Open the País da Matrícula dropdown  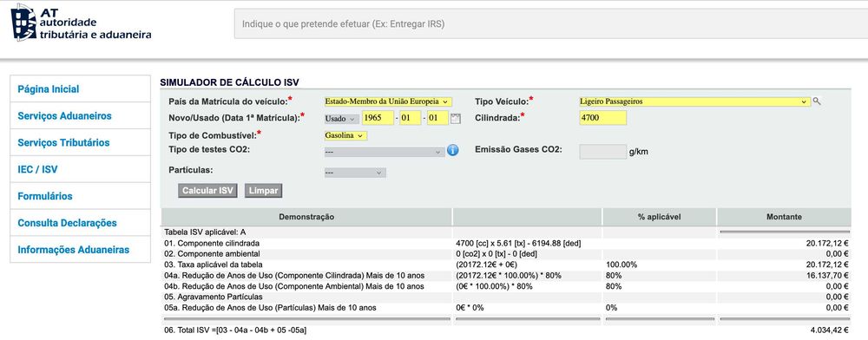tap(388, 101)
